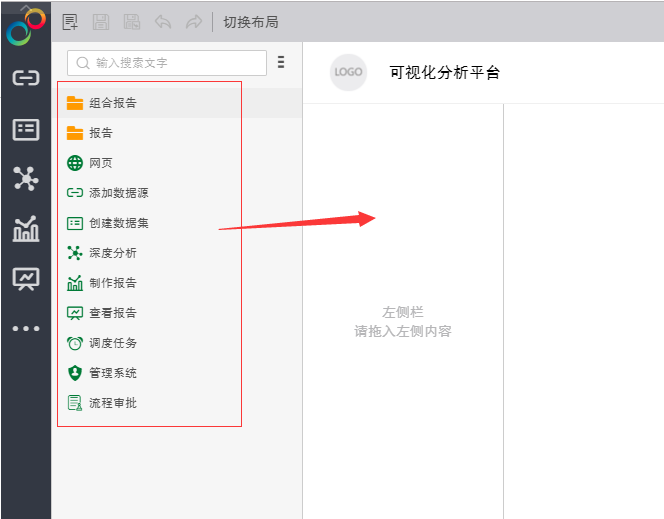The width and height of the screenshot is (664, 519).
Task: Open view report presentation icon in dark sidebar
Action: pyautogui.click(x=25, y=279)
